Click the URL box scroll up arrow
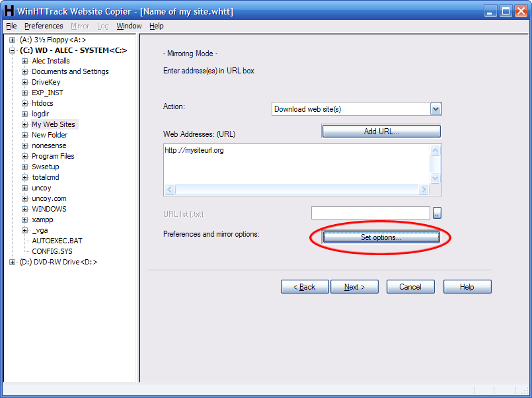The width and height of the screenshot is (532, 398). click(436, 150)
